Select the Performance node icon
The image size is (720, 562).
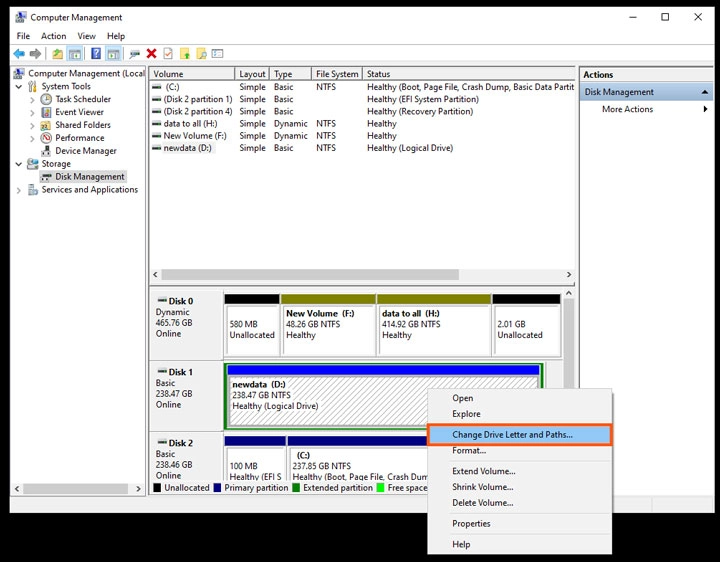point(46,138)
